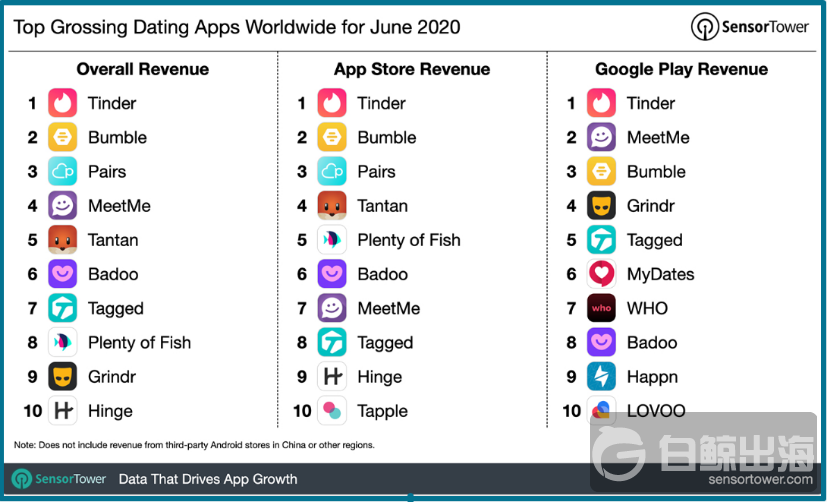
Task: Click the Tinder icon in Google Play Revenue
Action: point(601,103)
